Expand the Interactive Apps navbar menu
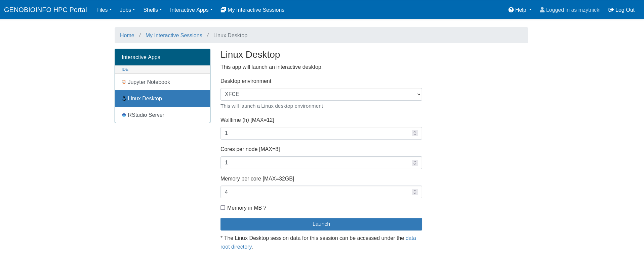Screen dimensions: 644x257 coord(191,10)
